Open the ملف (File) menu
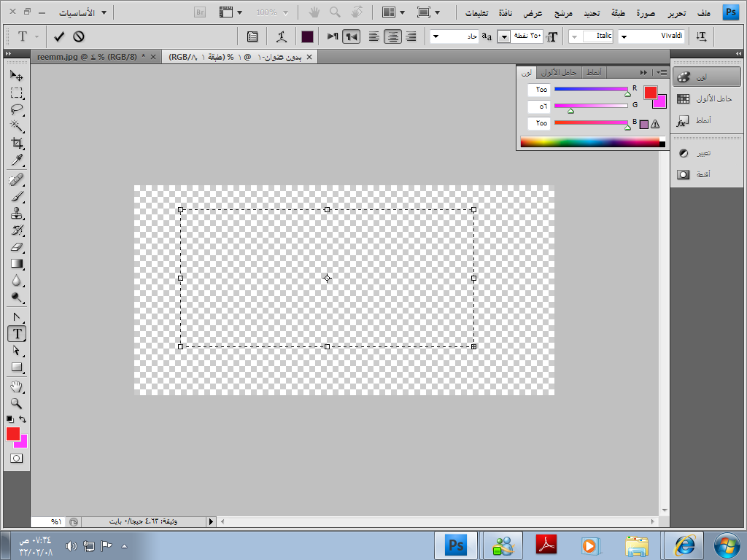747x560 pixels. [x=704, y=12]
